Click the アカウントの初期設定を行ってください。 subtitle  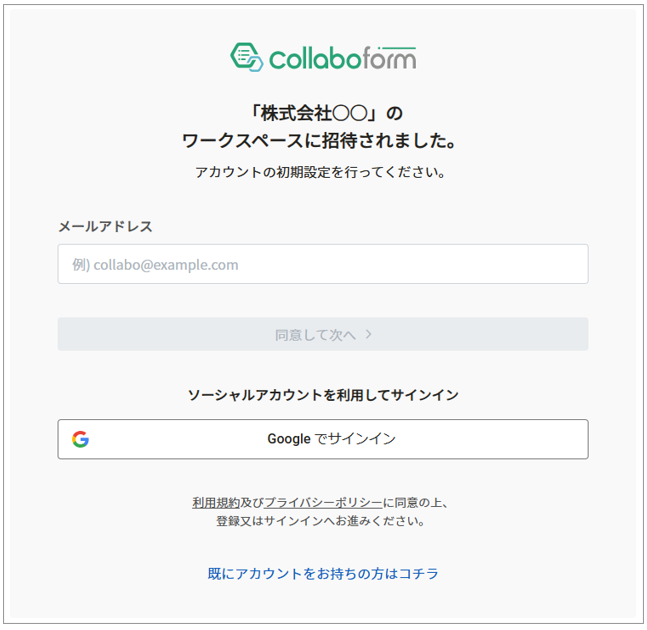(x=320, y=172)
